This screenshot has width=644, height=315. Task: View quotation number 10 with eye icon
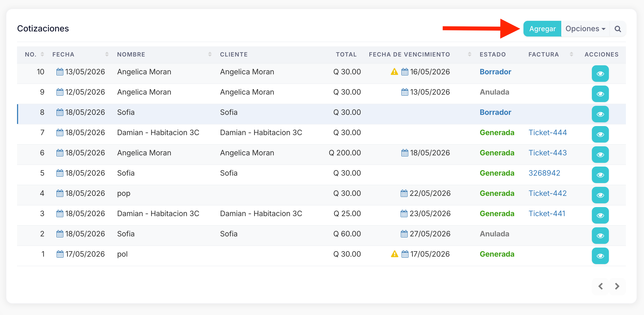[600, 74]
